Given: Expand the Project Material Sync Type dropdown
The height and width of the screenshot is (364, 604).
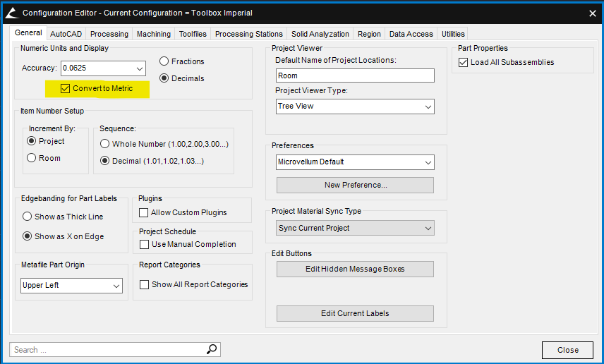Looking at the screenshot, I should click(x=428, y=229).
